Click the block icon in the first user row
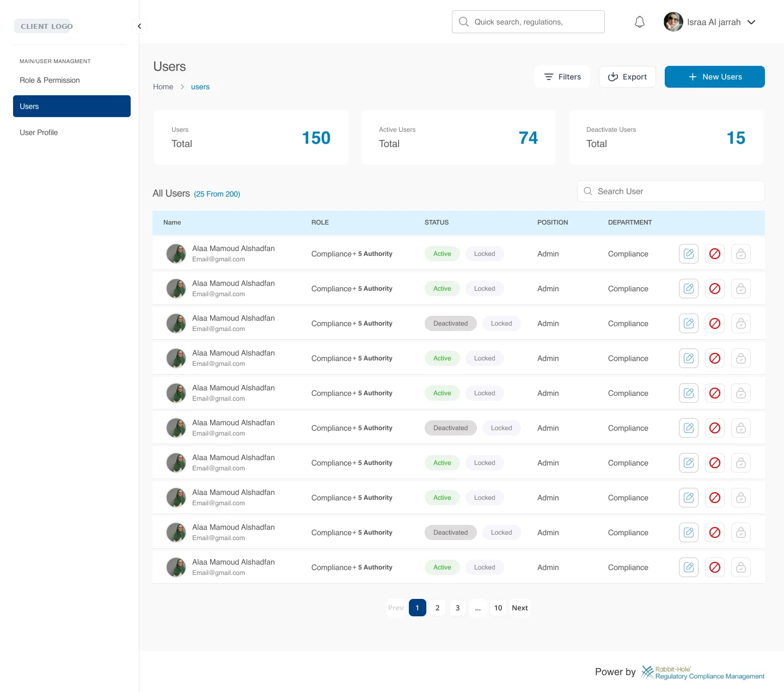 tap(715, 254)
